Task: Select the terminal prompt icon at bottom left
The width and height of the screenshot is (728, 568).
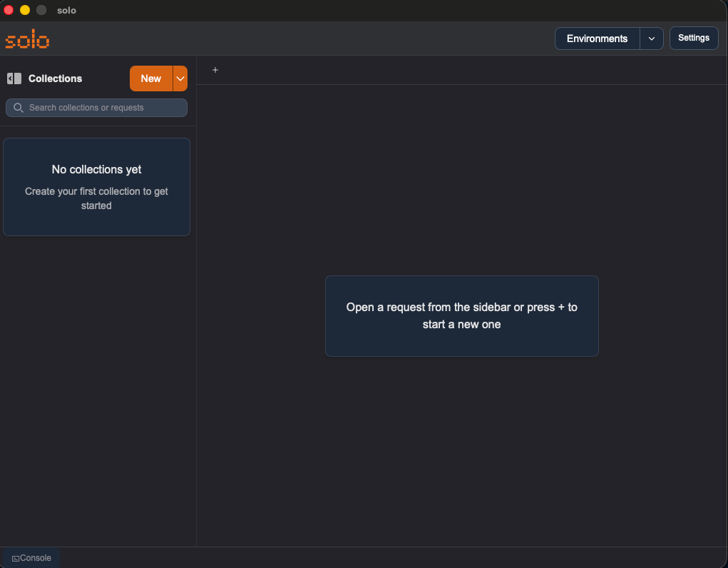Action: tap(15, 557)
